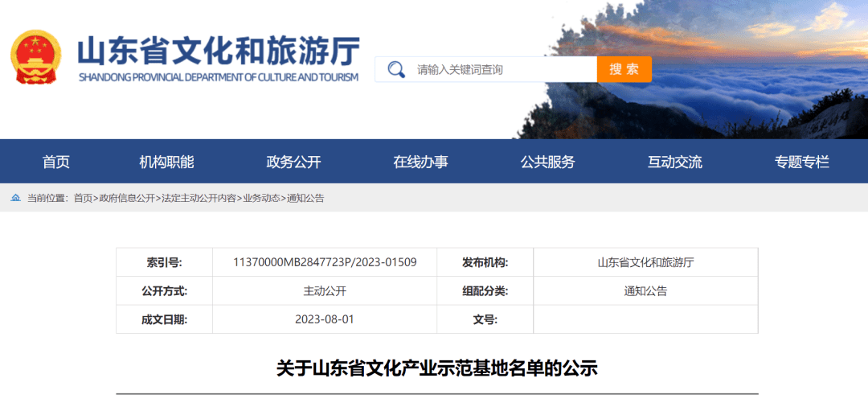Click the 业务动态 breadcrumb link
The height and width of the screenshot is (407, 868).
pos(261,198)
